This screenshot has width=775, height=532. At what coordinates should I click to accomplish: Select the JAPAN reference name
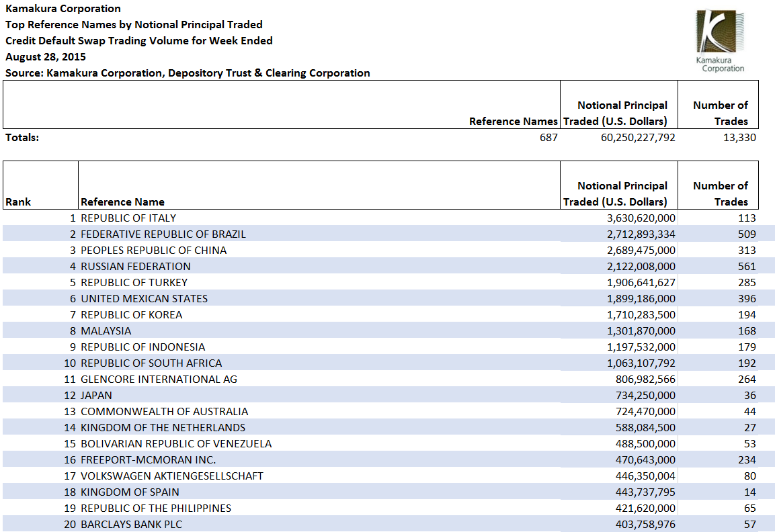coord(96,396)
